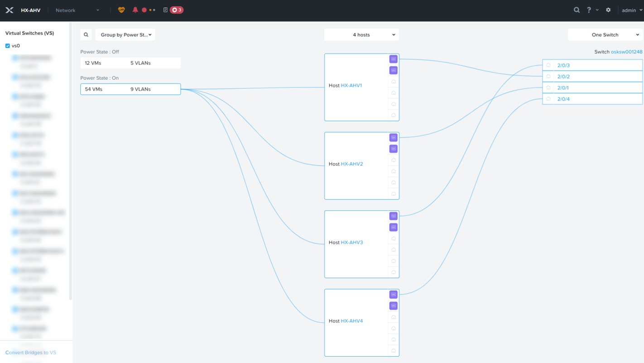
Task: Click the HX-AHV2 host link
Action: click(x=352, y=164)
